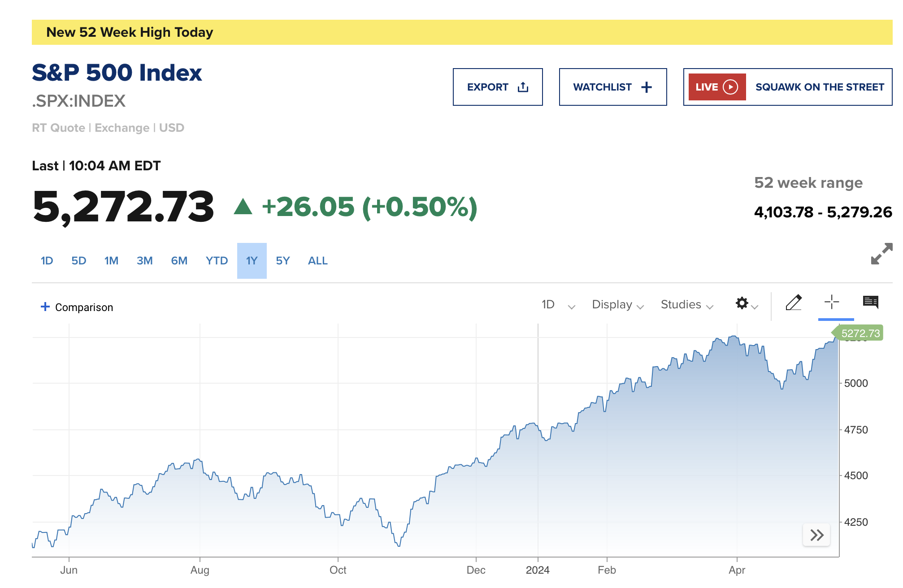Open the chart annotations comment icon
The width and height of the screenshot is (903, 588).
(870, 302)
